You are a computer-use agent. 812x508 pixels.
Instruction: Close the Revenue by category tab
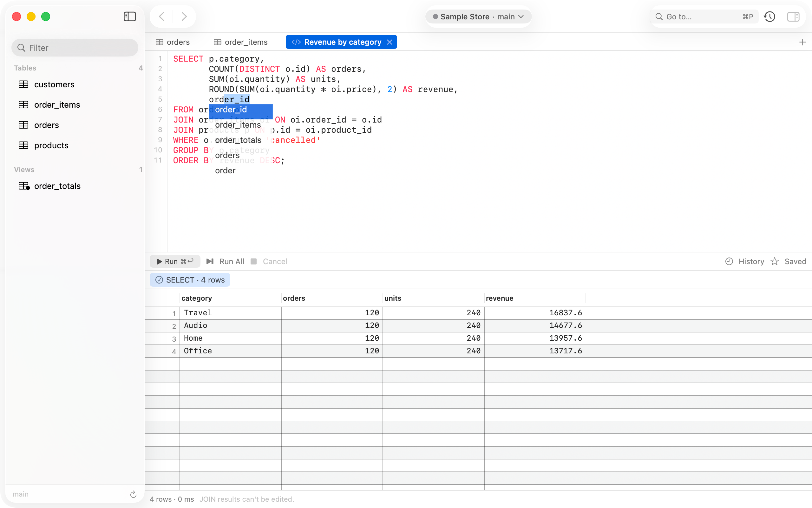coord(390,42)
